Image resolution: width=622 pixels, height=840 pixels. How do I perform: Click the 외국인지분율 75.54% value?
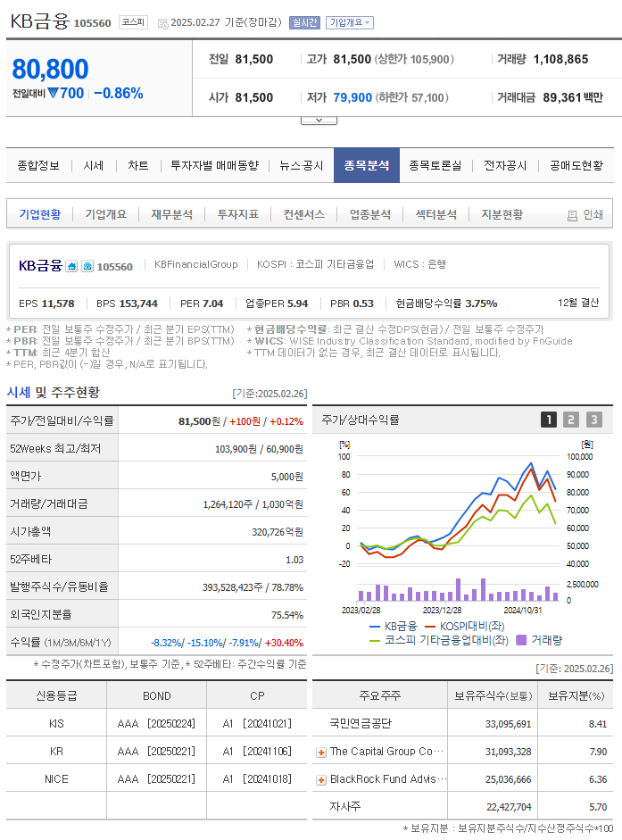coord(287,615)
